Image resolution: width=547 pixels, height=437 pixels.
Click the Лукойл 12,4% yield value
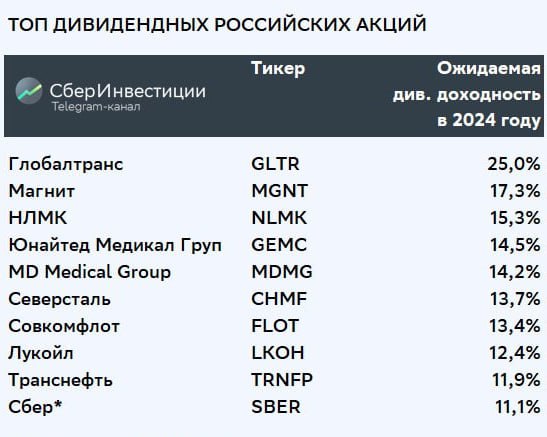515,353
